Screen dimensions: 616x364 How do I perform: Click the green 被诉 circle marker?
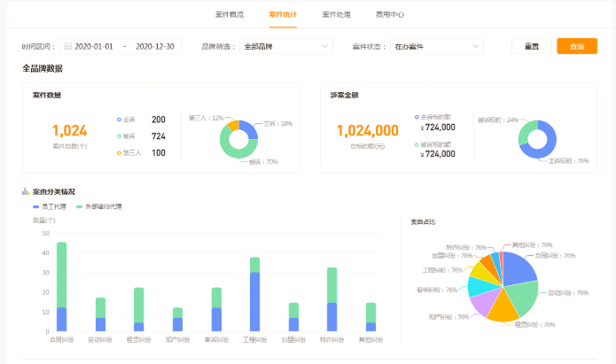point(119,136)
